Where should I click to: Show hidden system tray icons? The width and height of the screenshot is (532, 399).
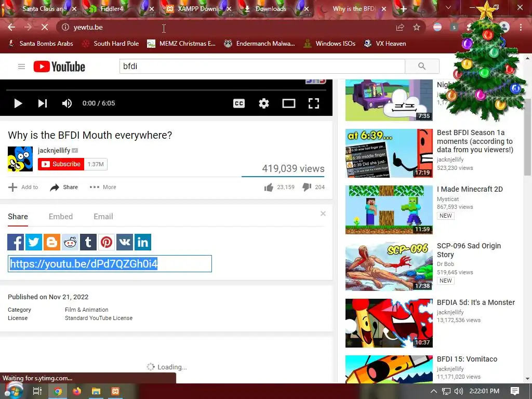[434, 391]
